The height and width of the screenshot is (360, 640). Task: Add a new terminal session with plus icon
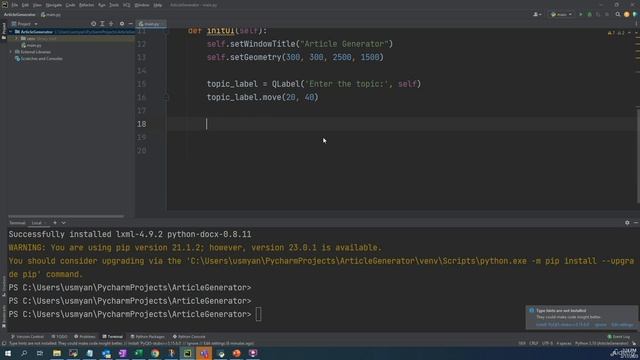click(55, 223)
